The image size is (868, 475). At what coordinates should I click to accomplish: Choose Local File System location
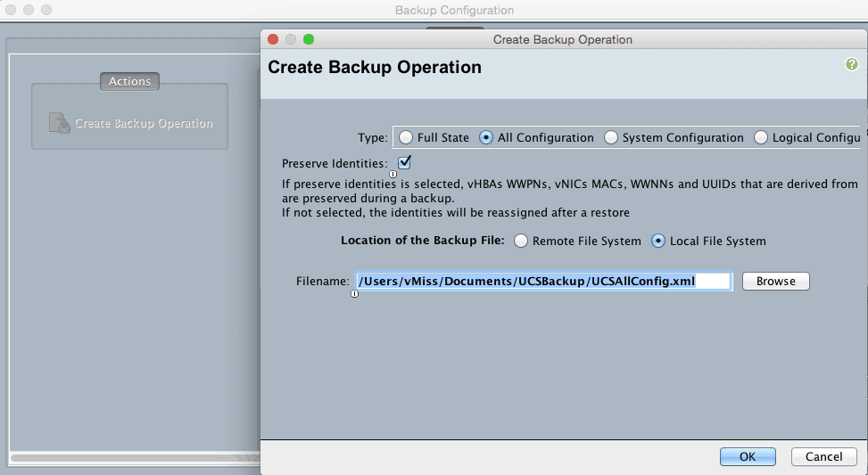tap(658, 242)
